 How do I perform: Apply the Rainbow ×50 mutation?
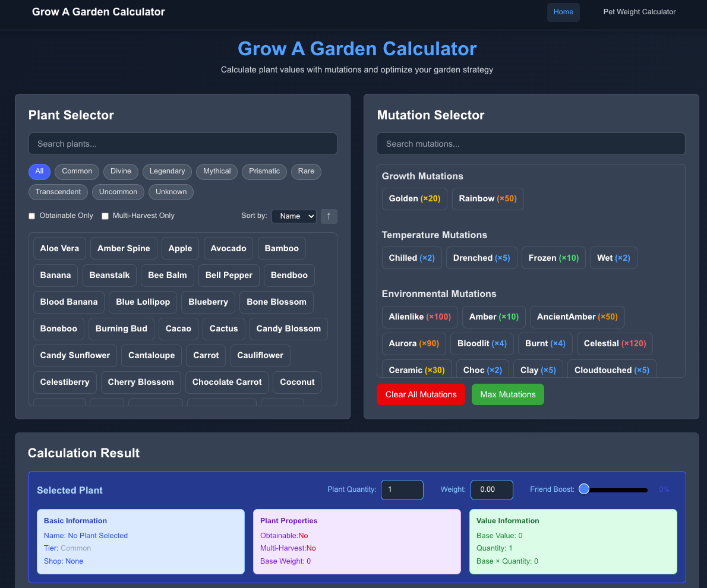pyautogui.click(x=487, y=198)
